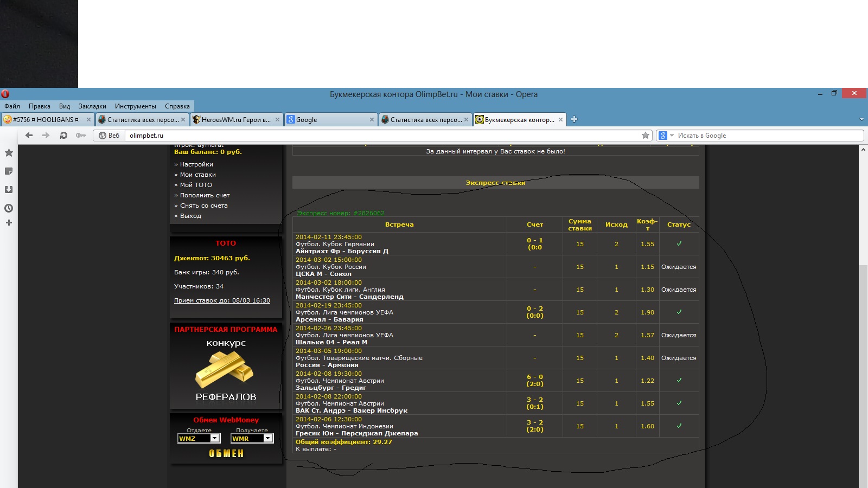This screenshot has width=868, height=488.
Task: Open the Мои ставки link
Action: [198, 175]
